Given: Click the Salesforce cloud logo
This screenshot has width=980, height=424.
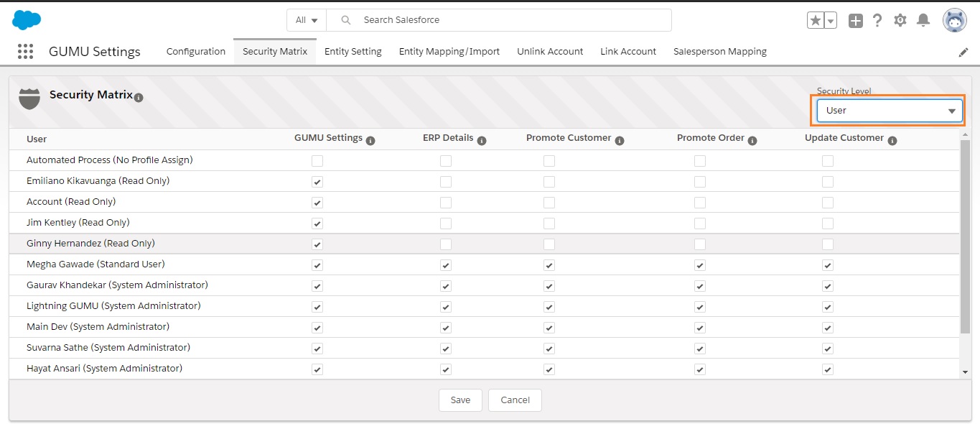Looking at the screenshot, I should [27, 20].
